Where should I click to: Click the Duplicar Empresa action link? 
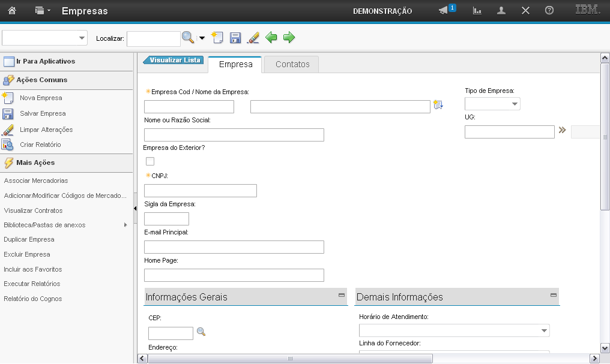29,239
